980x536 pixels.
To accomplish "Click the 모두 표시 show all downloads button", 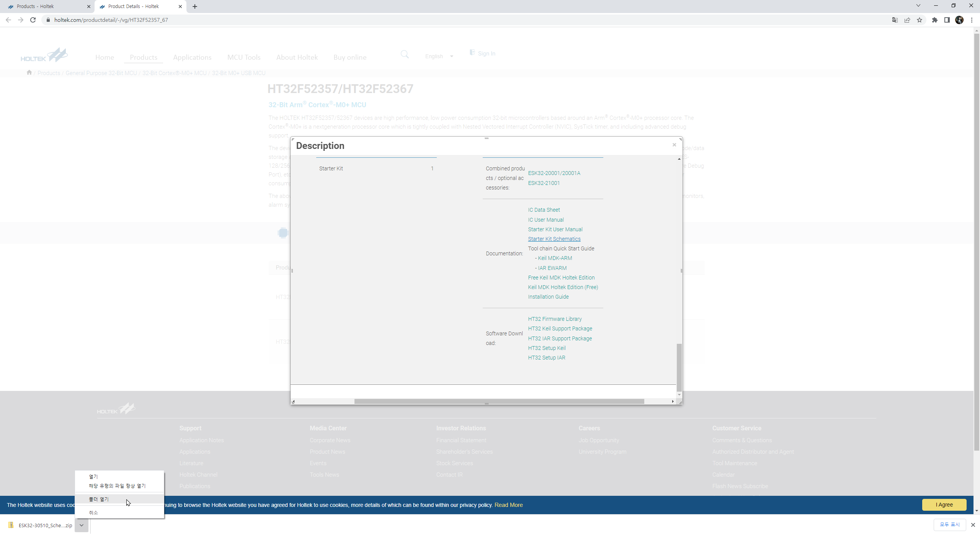I will pos(949,525).
